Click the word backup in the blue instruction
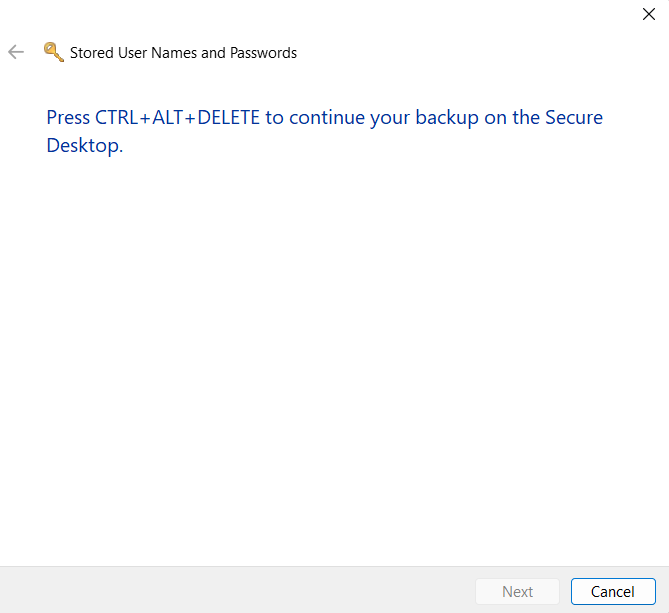 pos(447,118)
